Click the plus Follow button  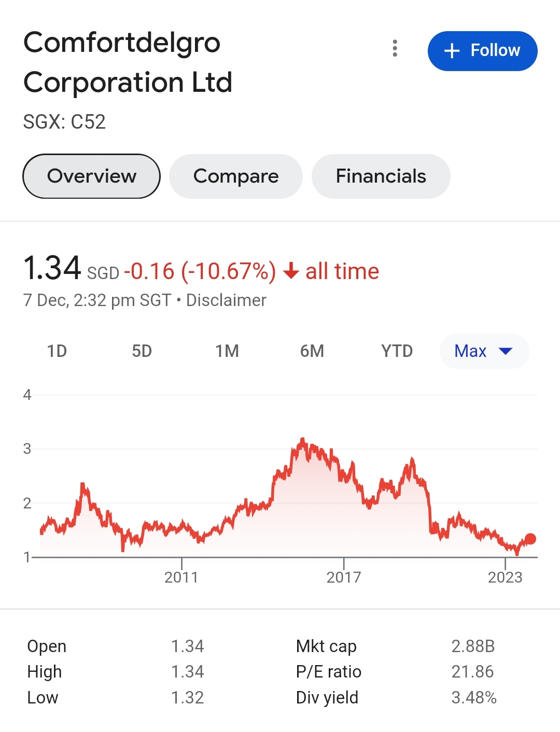click(x=482, y=51)
